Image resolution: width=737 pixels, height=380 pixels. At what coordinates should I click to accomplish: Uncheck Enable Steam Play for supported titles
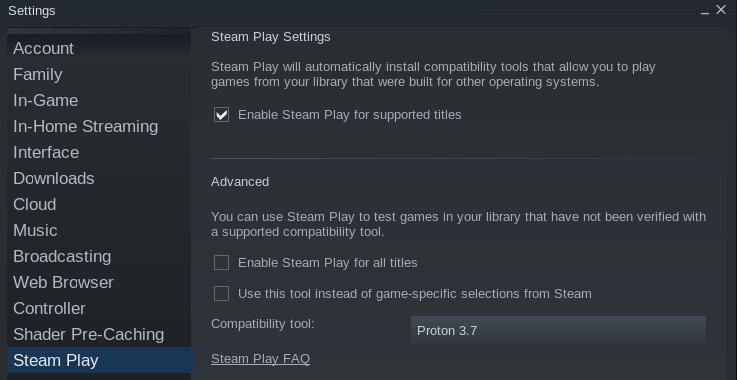pyautogui.click(x=221, y=115)
